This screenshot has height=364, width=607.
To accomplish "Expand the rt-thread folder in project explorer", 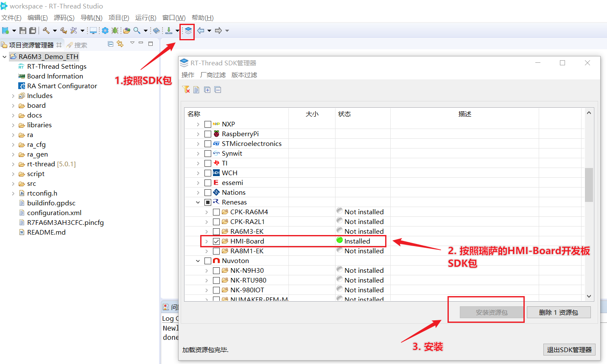I will coord(13,164).
